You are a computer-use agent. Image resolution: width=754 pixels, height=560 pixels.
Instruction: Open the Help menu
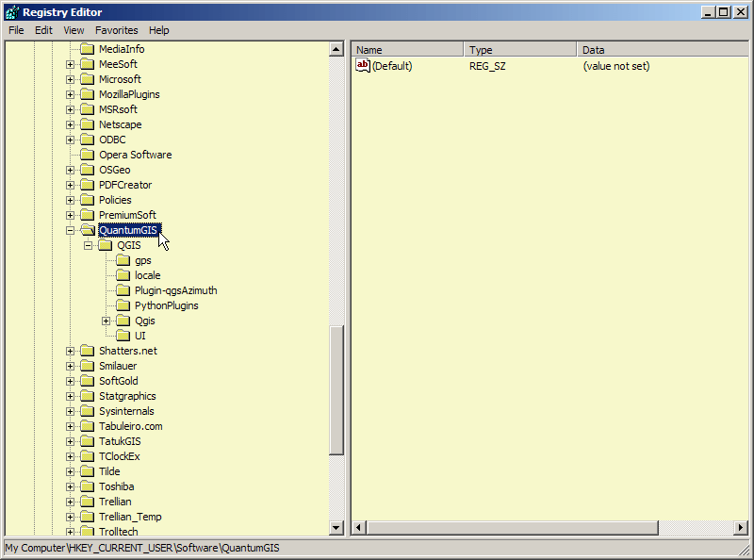(158, 30)
